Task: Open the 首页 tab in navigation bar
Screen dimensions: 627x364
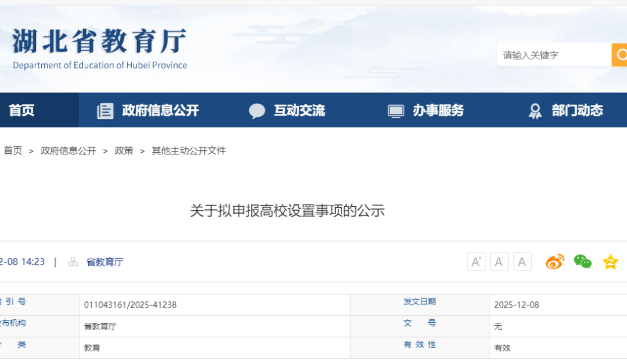Action: 22,110
